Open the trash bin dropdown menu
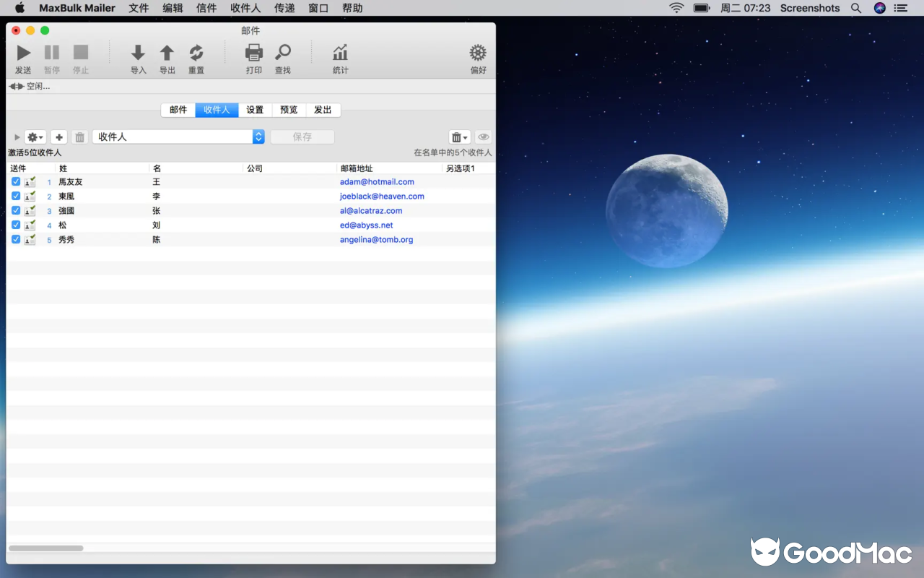 click(458, 137)
